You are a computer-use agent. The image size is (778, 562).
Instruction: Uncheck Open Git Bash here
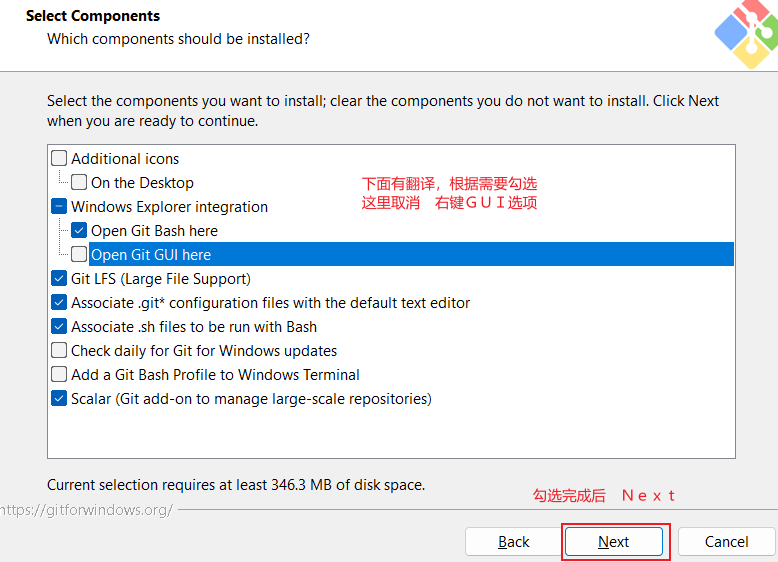79,231
